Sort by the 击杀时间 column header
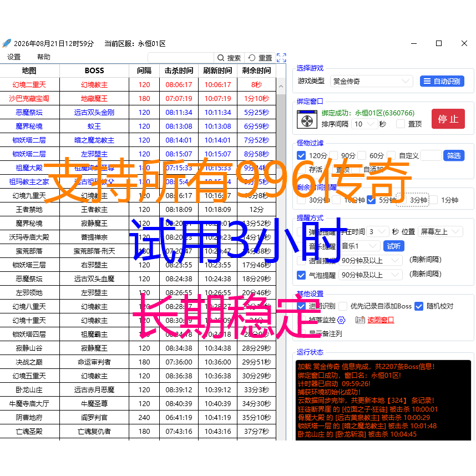This screenshot has width=476, height=476. (179, 70)
